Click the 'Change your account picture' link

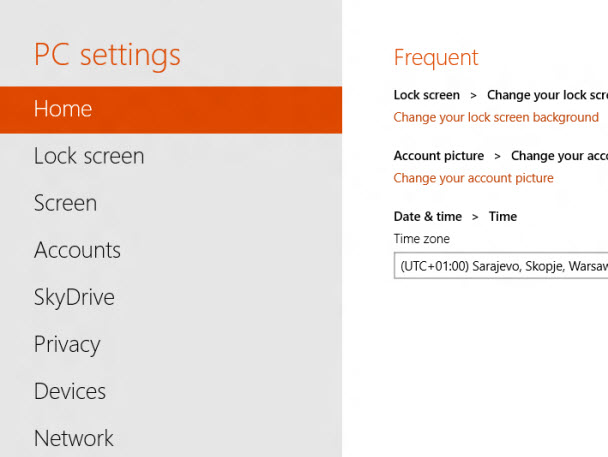coord(473,178)
